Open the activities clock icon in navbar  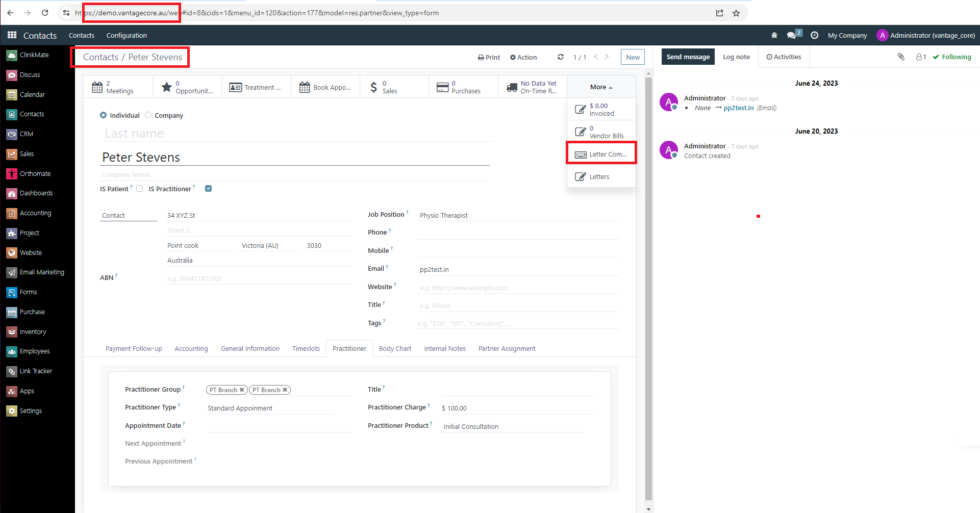coord(815,35)
